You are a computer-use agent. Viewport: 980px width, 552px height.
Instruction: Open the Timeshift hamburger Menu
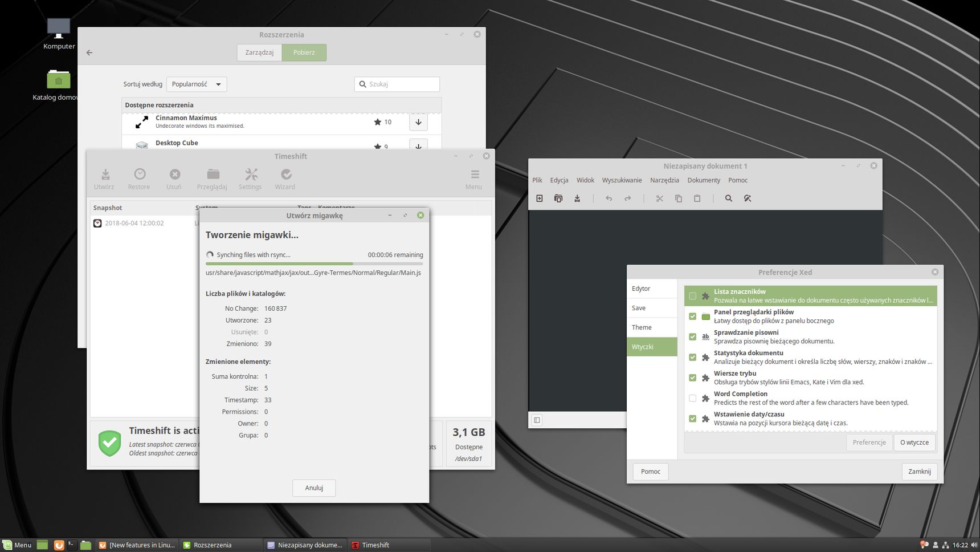475,174
